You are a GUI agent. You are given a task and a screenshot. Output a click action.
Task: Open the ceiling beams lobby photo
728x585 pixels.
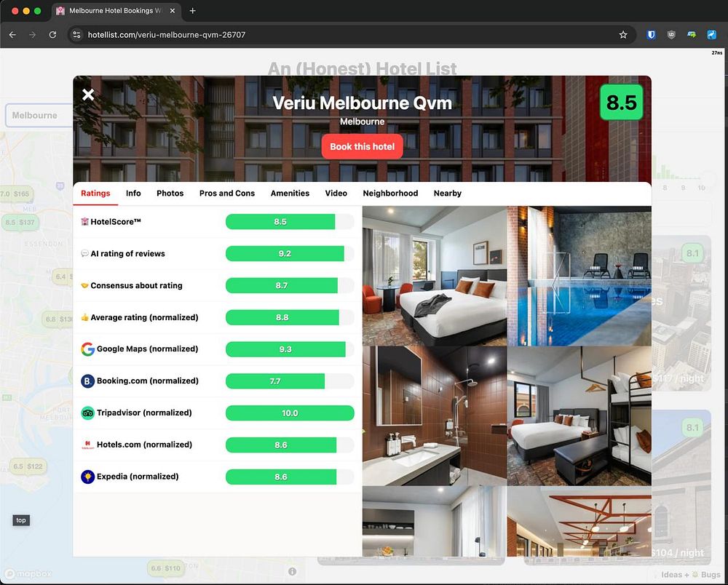point(579,521)
